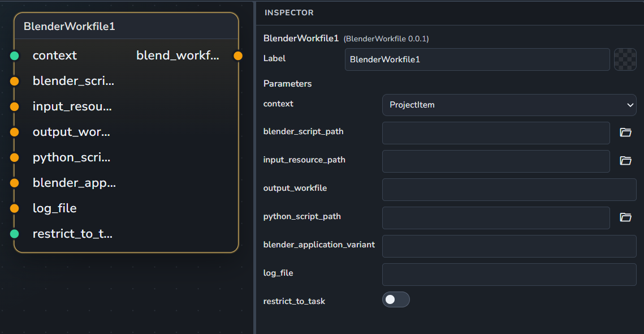Open the node color swatch next to Label

pyautogui.click(x=625, y=59)
